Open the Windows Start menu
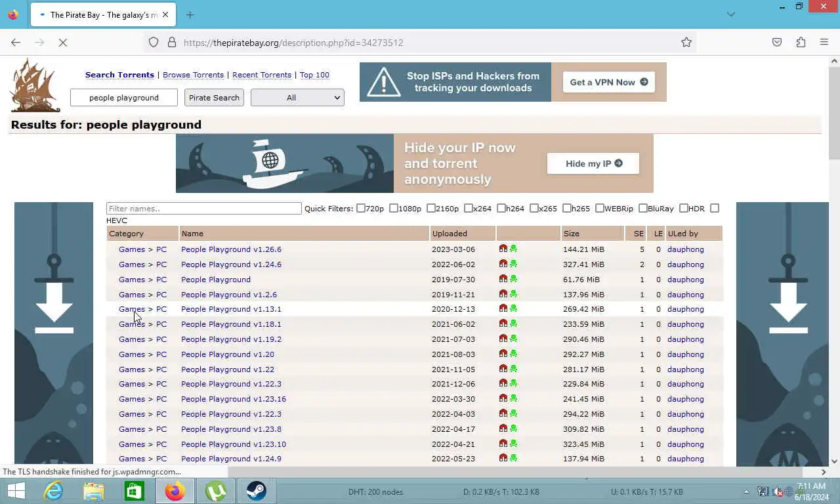This screenshot has width=840, height=504. (16, 491)
